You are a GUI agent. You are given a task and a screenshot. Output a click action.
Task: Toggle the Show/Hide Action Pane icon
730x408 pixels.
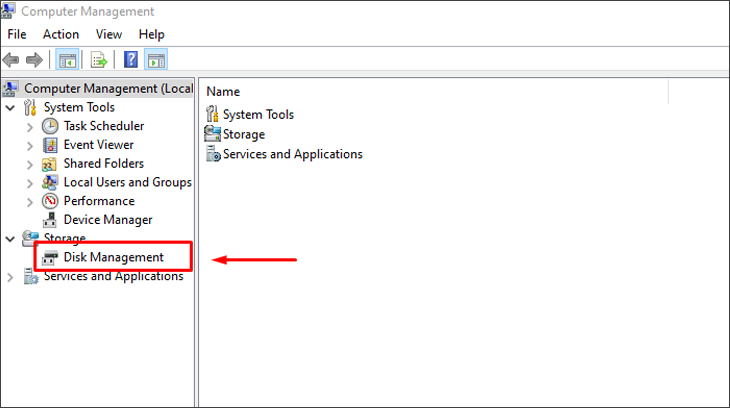coord(156,60)
